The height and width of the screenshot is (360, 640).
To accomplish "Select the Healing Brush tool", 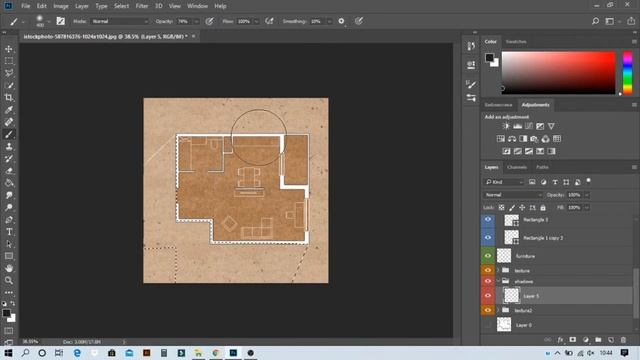I will coord(9,122).
